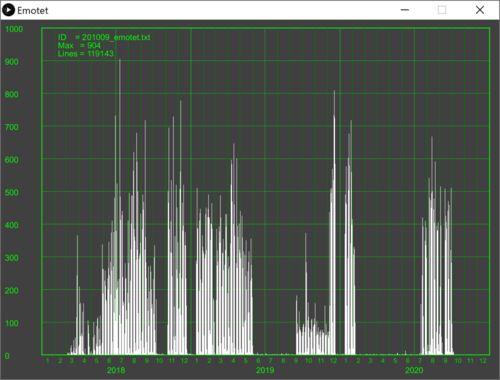The height and width of the screenshot is (380, 500).
Task: Close the Emotet window
Action: [480, 10]
